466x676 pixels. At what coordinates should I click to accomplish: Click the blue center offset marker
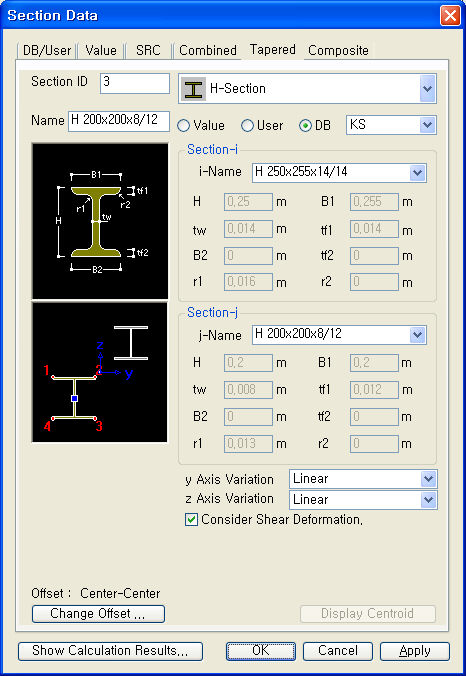75,399
